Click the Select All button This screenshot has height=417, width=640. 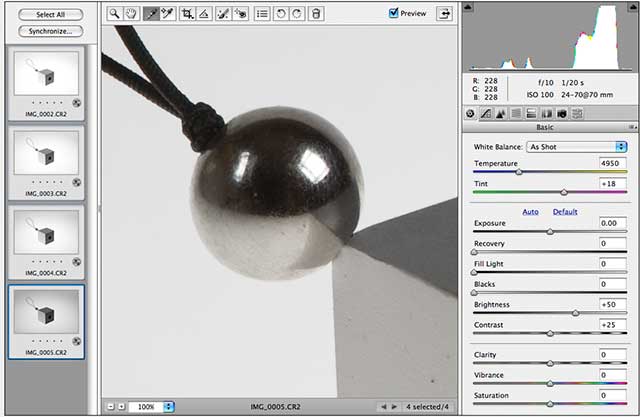click(51, 15)
